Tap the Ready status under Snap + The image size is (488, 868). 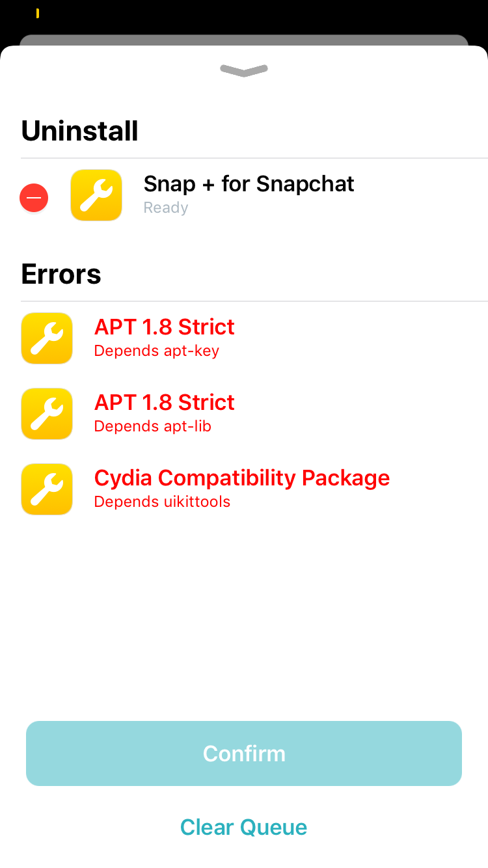(166, 208)
